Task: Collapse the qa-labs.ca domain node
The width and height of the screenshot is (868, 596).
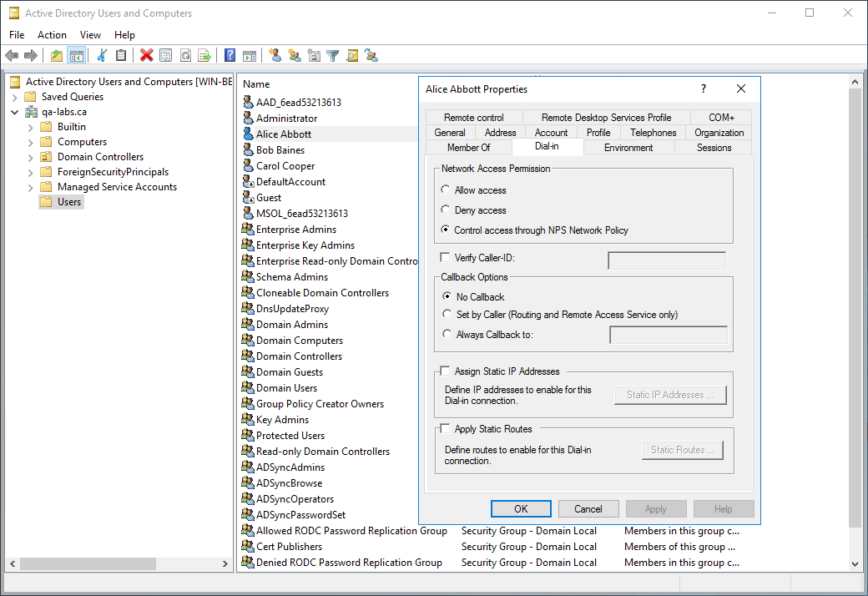Action: 15,112
